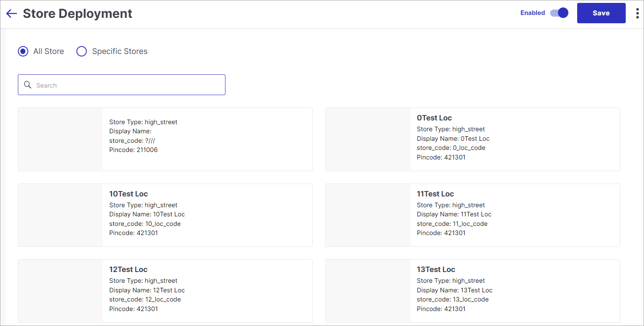The width and height of the screenshot is (644, 326).
Task: Click the empty Display Name line in first card
Action: (x=130, y=131)
